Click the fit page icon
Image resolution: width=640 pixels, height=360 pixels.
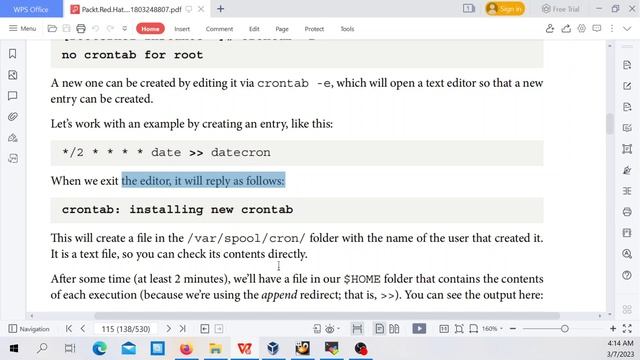[459, 329]
